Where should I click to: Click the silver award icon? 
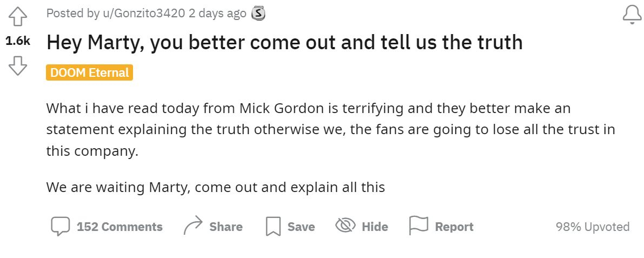tap(259, 14)
